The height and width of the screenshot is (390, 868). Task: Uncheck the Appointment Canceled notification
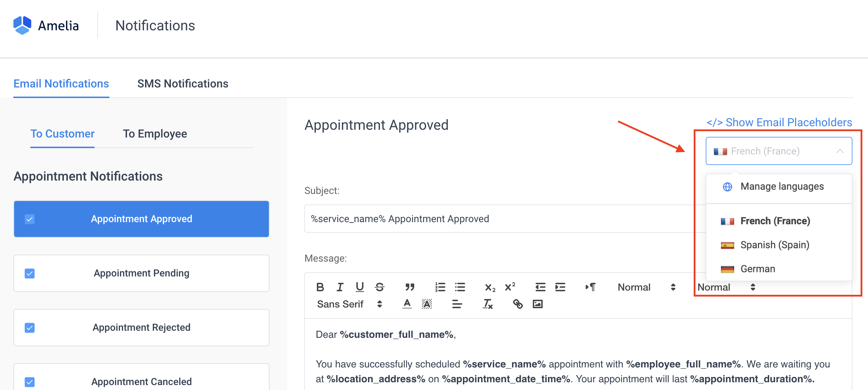(x=30, y=382)
